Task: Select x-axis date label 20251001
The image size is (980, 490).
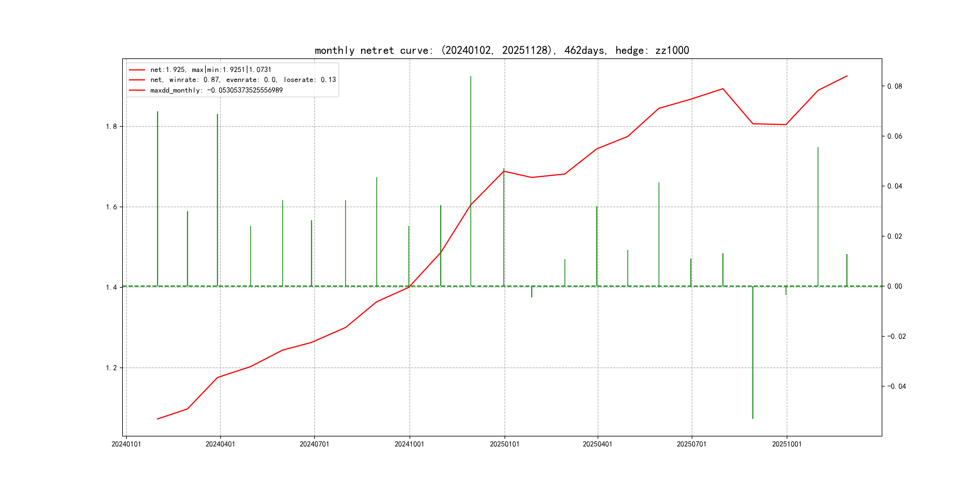Action: [786, 444]
